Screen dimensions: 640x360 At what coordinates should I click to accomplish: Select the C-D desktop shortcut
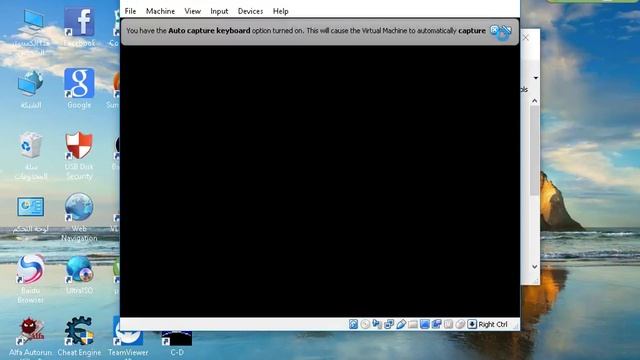coord(177,343)
